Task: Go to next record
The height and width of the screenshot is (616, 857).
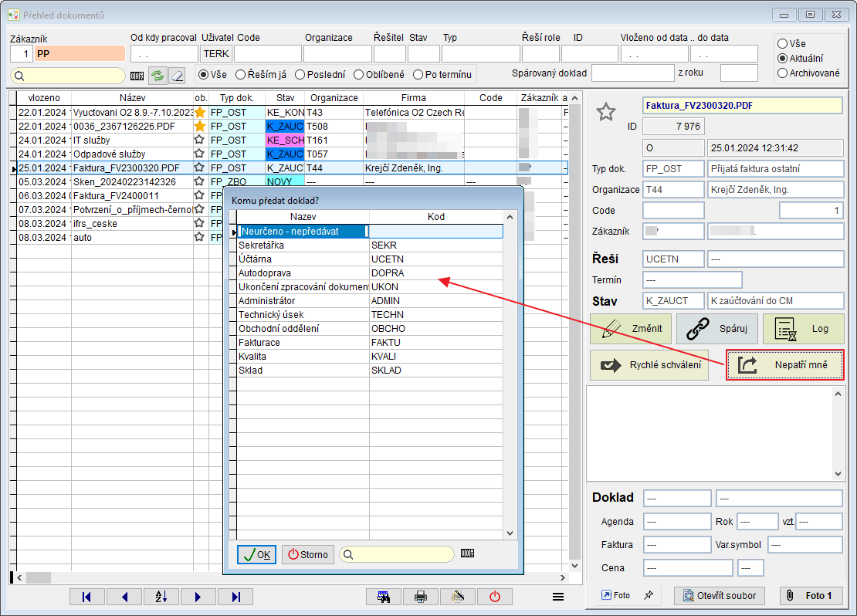Action: [x=198, y=597]
